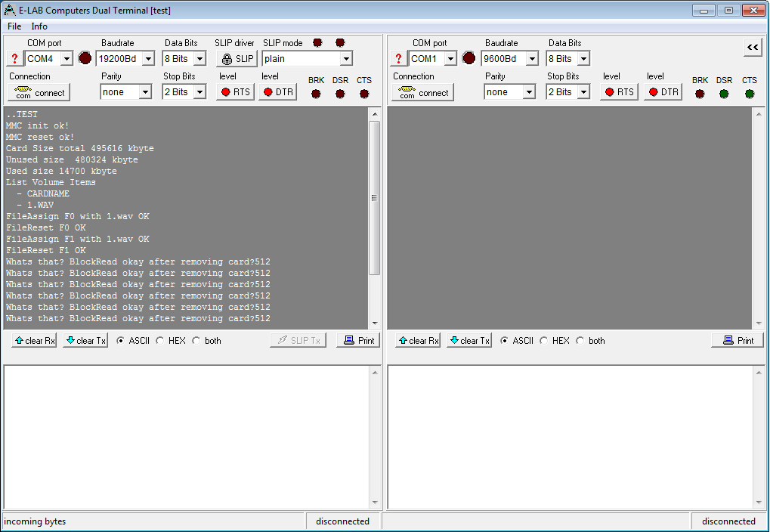
Task: Open the right Stop Bits dropdown
Action: (583, 92)
